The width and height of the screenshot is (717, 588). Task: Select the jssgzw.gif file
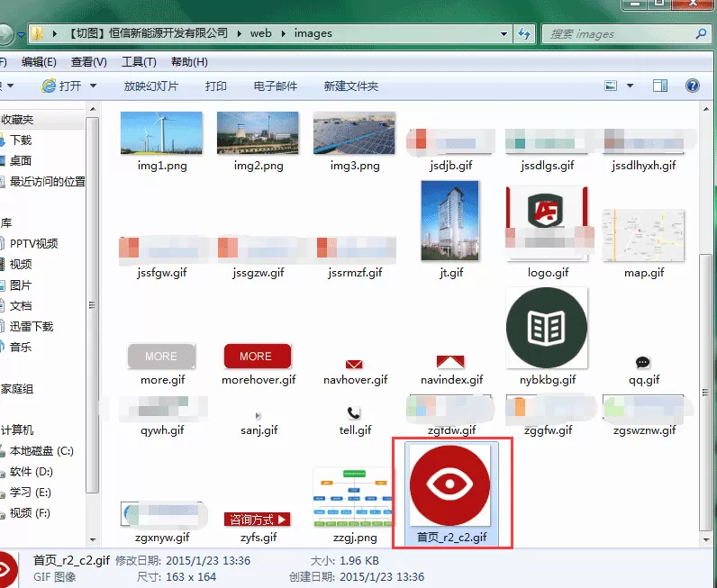click(258, 249)
